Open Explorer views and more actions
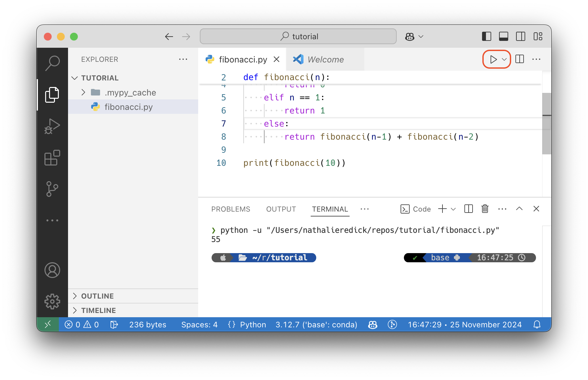Image resolution: width=588 pixels, height=380 pixels. click(x=183, y=59)
